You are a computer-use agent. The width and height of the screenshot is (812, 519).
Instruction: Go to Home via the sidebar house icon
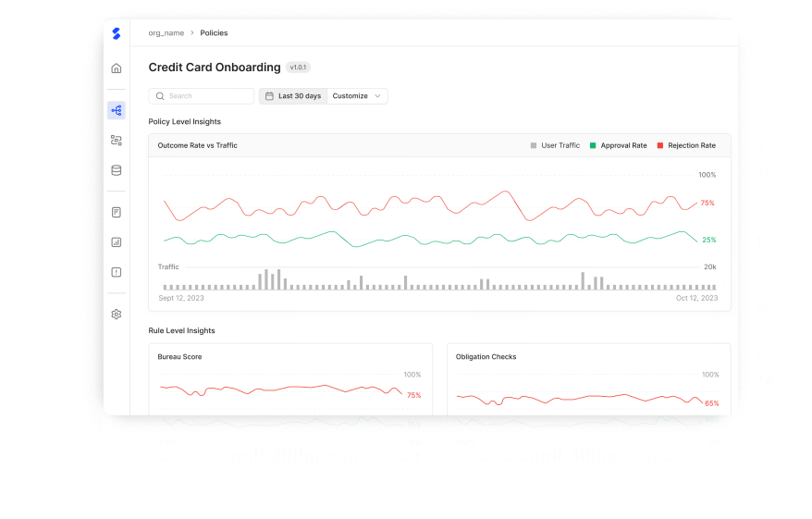(x=117, y=68)
